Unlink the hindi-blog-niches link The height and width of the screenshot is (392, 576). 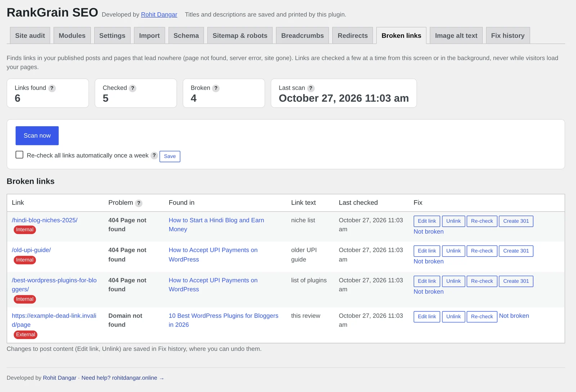tap(454, 221)
